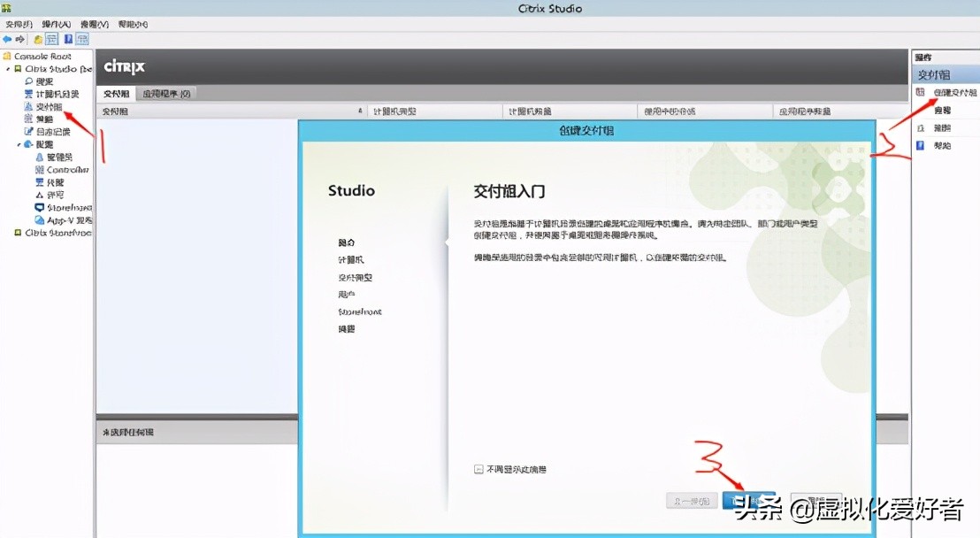Open the StoreFront node under 配置
Viewport: 980px width, 538px height.
coord(63,207)
